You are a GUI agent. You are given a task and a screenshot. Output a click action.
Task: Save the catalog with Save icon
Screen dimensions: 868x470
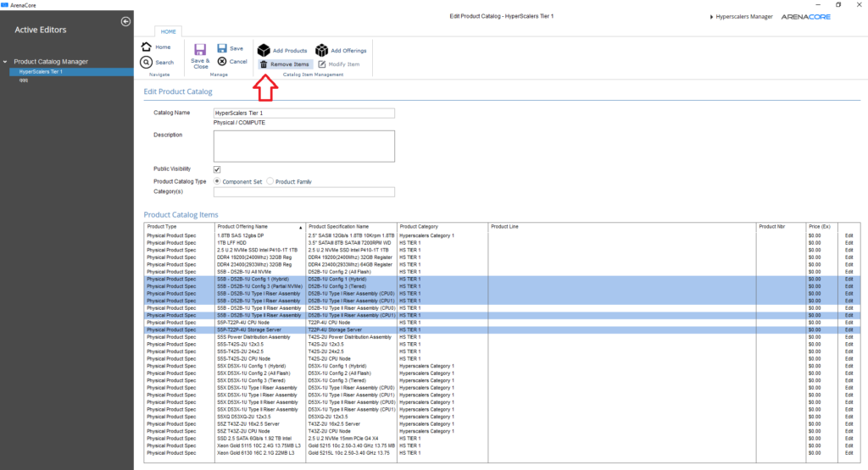222,48
